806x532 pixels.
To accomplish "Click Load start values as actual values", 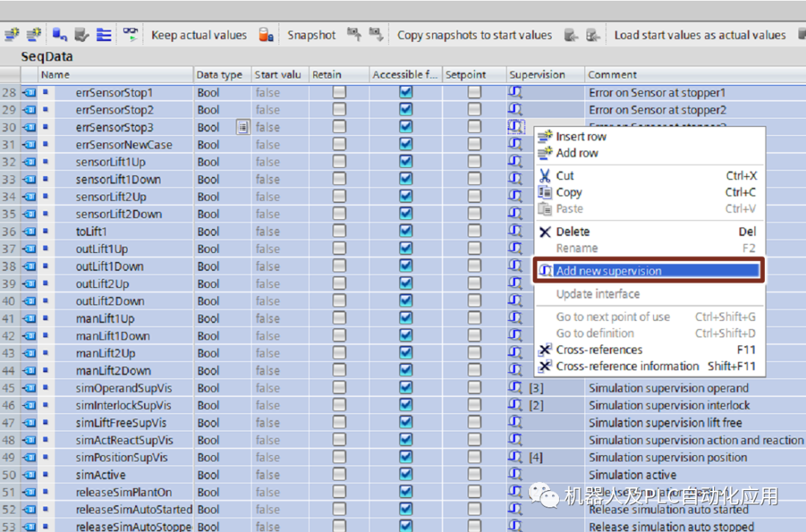I will (x=699, y=35).
